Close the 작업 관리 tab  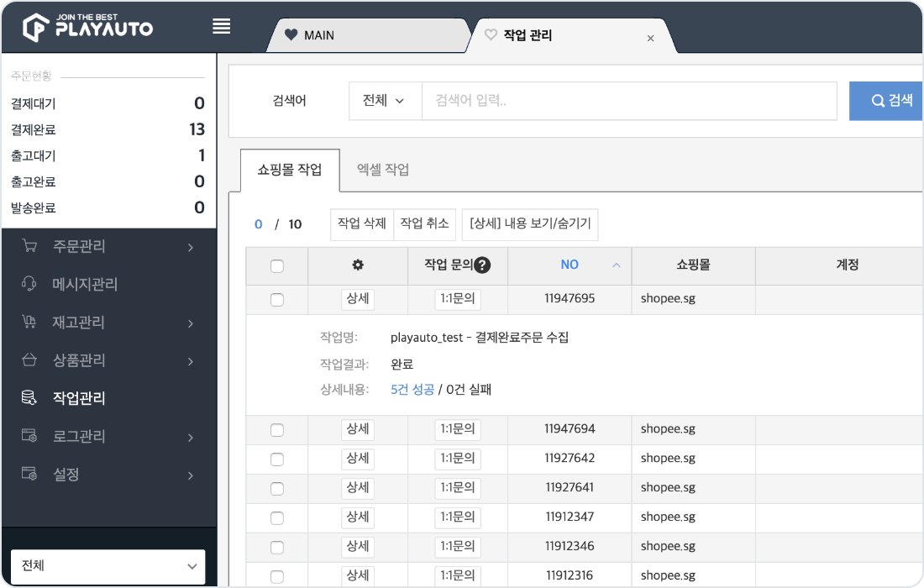(x=650, y=38)
